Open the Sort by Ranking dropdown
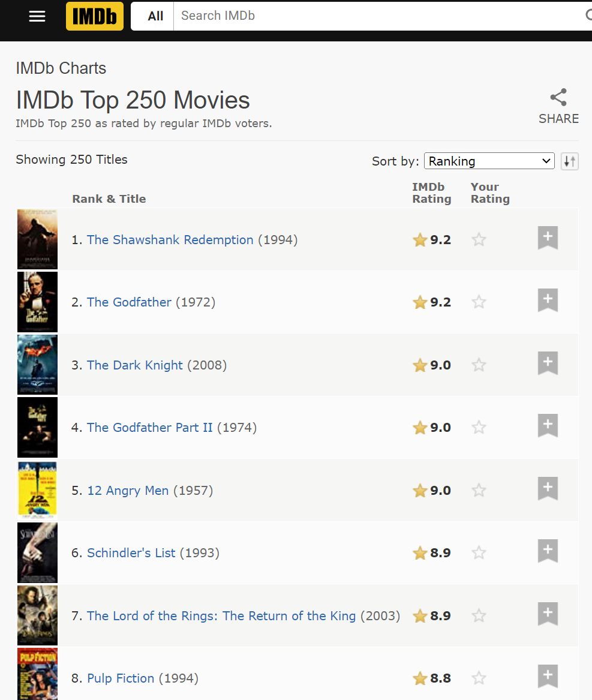The width and height of the screenshot is (592, 700). [489, 161]
